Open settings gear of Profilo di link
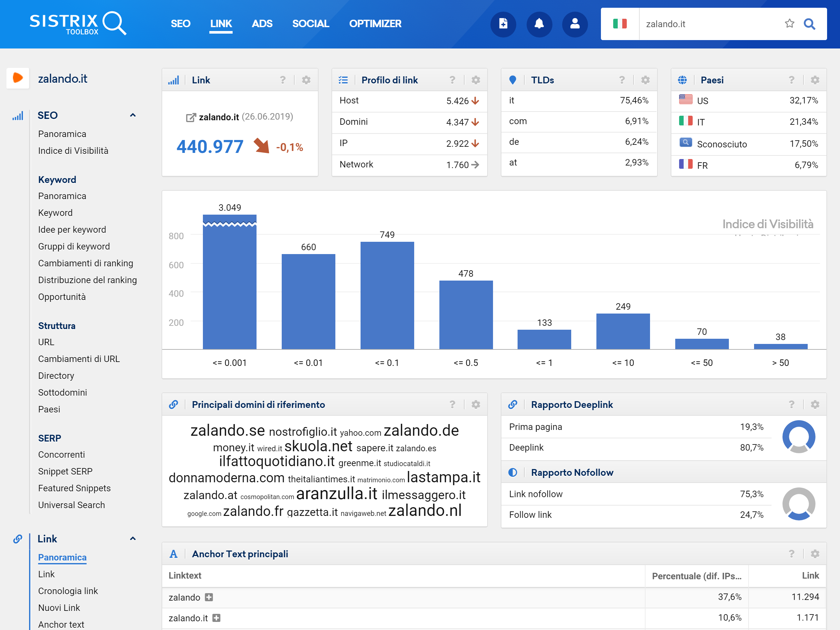Viewport: 840px width, 630px height. 476,80
